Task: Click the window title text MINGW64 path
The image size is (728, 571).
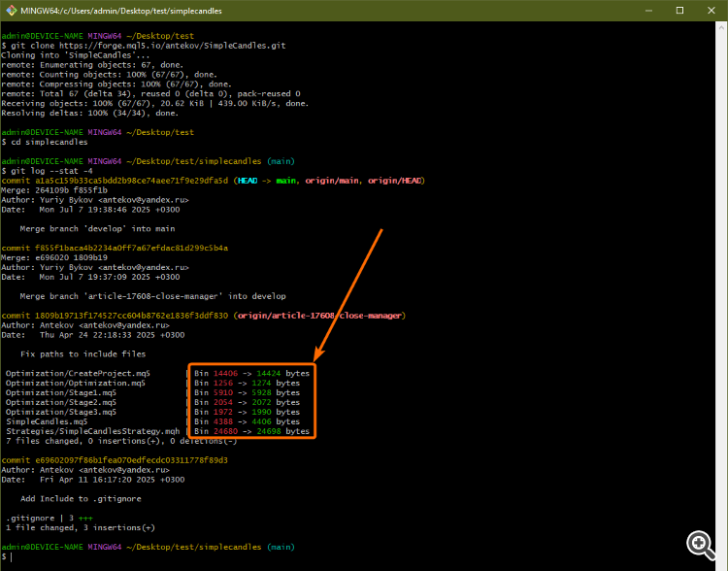Action: click(121, 11)
